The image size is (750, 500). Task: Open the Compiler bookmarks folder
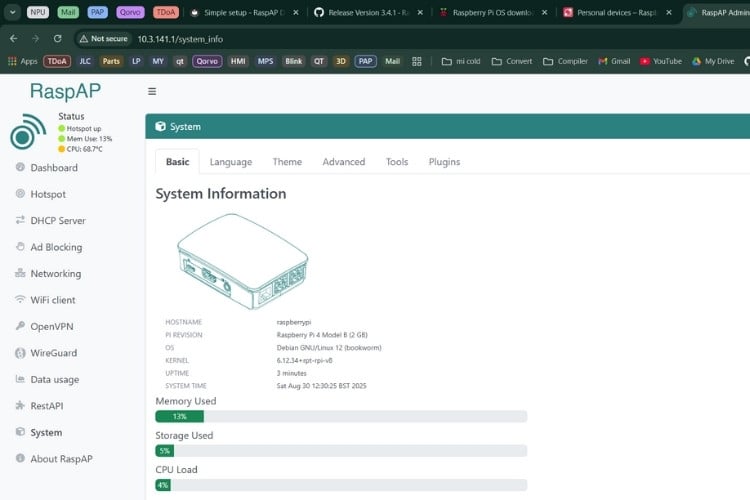click(565, 61)
